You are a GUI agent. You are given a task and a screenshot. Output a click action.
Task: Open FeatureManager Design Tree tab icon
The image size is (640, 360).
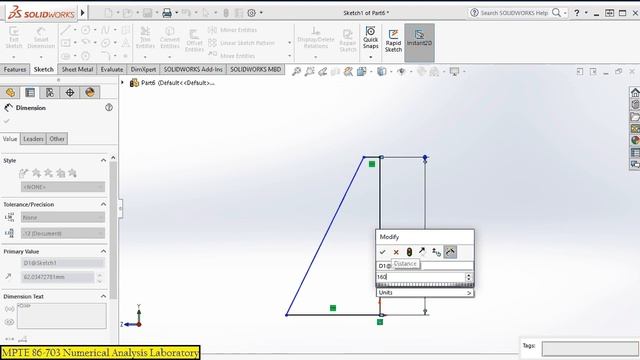tap(10, 93)
